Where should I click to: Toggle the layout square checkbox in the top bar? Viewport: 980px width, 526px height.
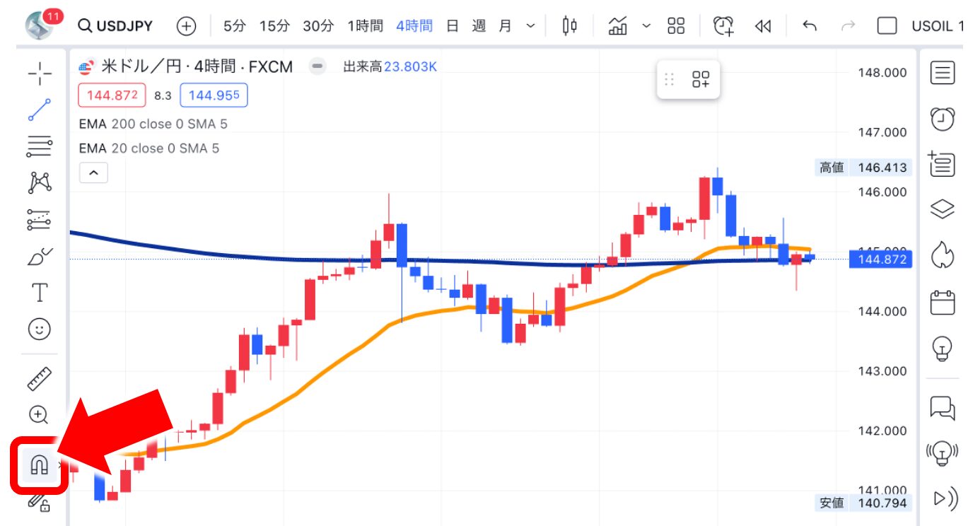click(887, 26)
